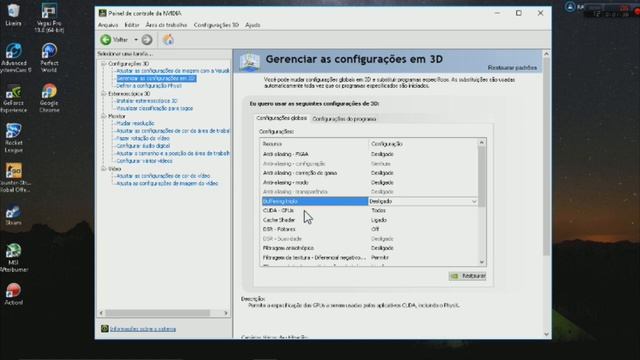Launch Google Chrome from desktop
640x360 pixels.
click(49, 98)
